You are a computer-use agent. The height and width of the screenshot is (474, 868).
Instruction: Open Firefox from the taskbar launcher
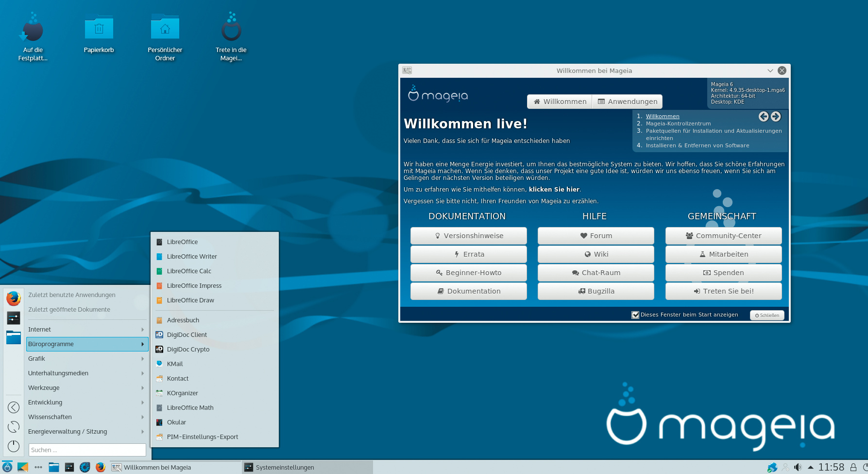point(101,467)
